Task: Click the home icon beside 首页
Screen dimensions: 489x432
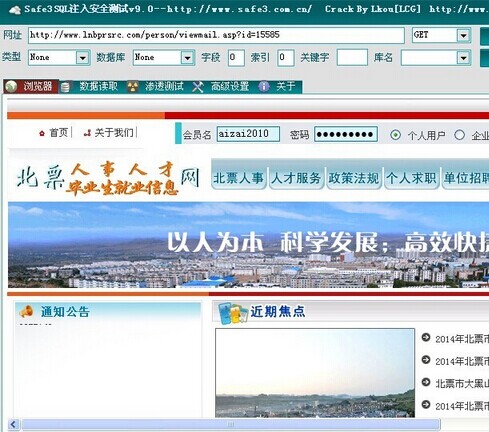Action: [42, 133]
